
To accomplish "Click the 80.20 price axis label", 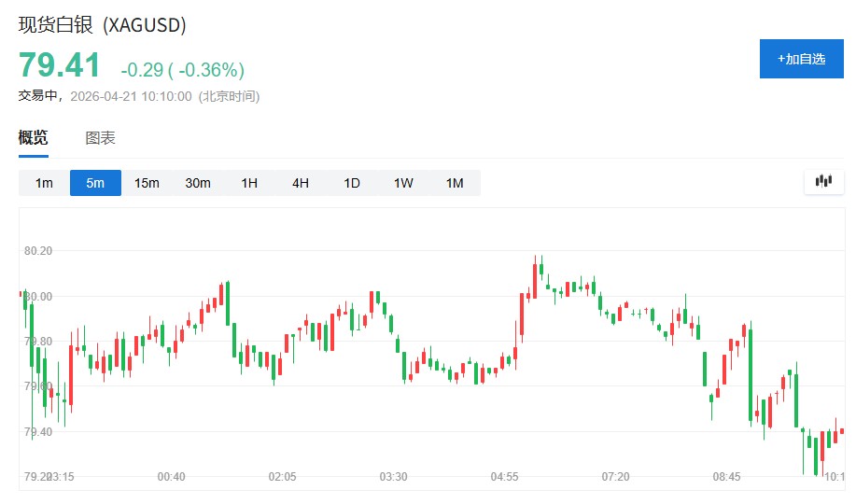I will click(x=38, y=251).
